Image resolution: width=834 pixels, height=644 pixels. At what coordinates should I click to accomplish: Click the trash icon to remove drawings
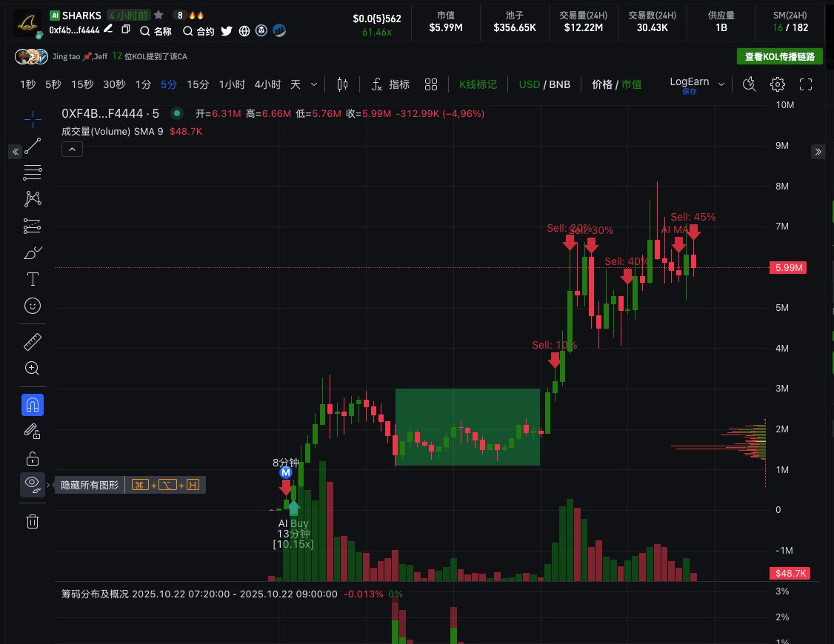(x=33, y=521)
